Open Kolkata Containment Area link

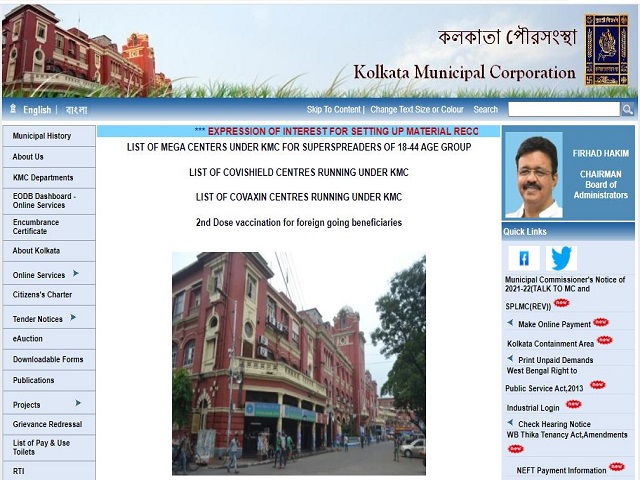(550, 344)
